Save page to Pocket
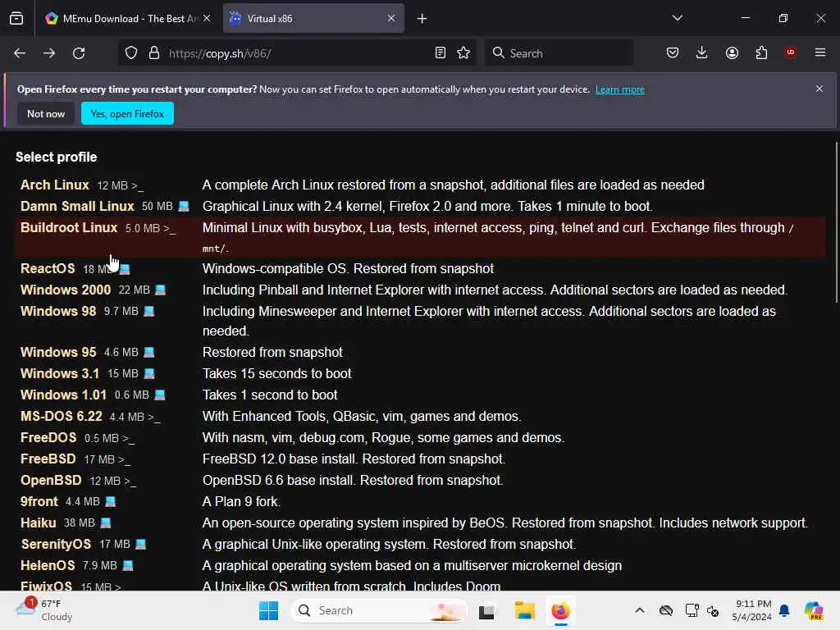This screenshot has height=630, width=840. (673, 52)
